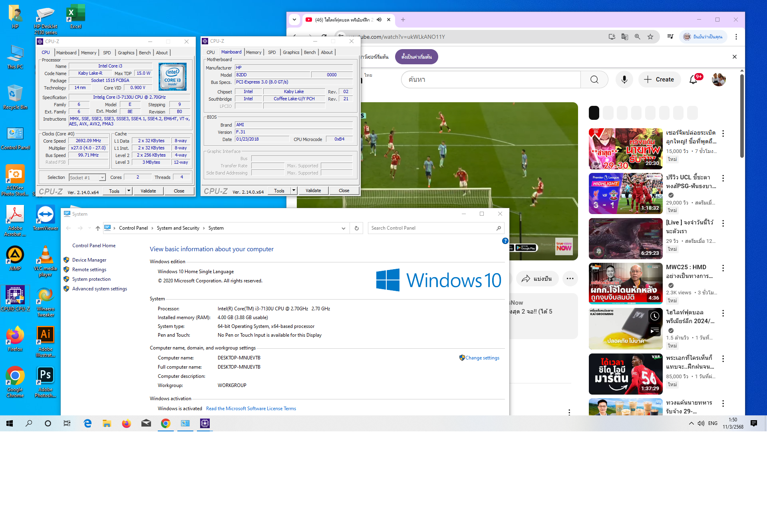Bookmark this page with the star icon

(650, 37)
